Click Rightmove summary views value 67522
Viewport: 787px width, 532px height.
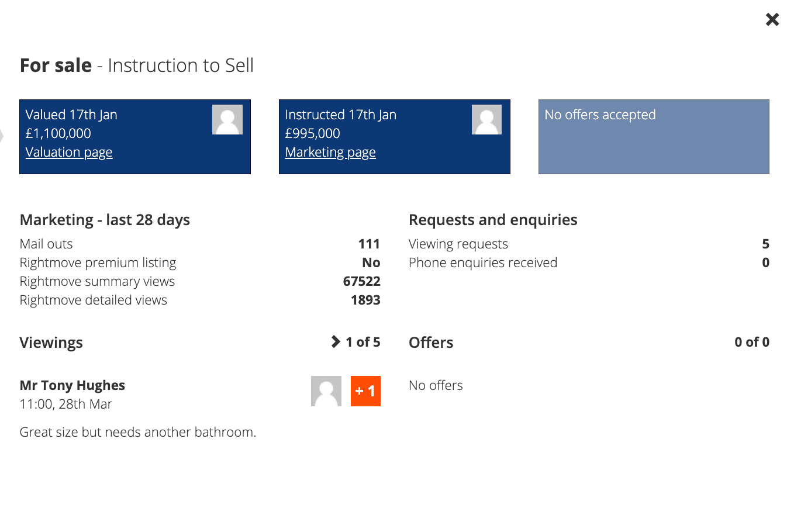pyautogui.click(x=362, y=281)
